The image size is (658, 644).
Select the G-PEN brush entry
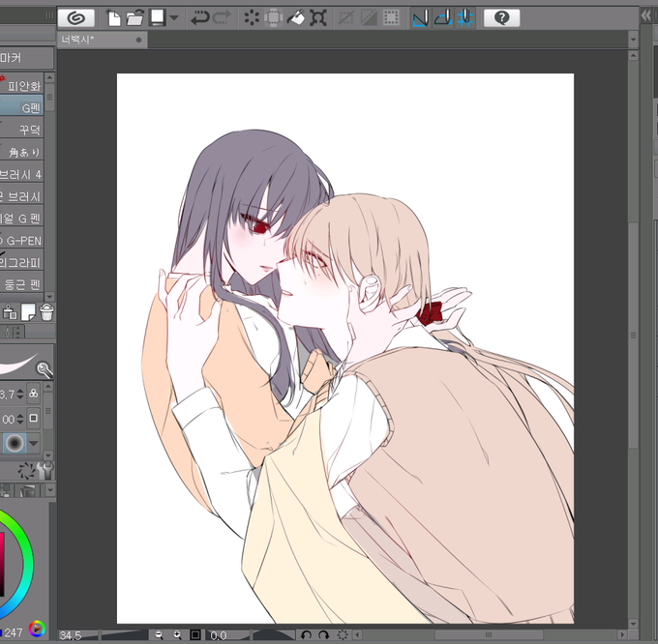[x=21, y=240]
